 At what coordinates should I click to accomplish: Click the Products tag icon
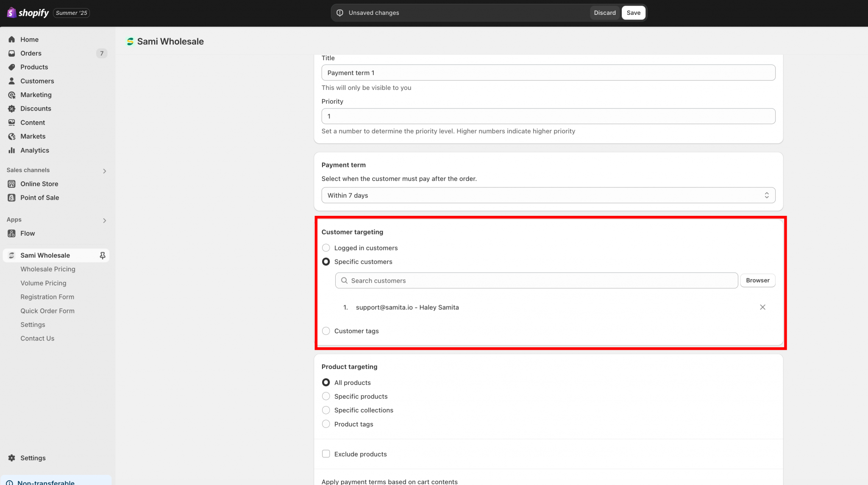coord(12,67)
